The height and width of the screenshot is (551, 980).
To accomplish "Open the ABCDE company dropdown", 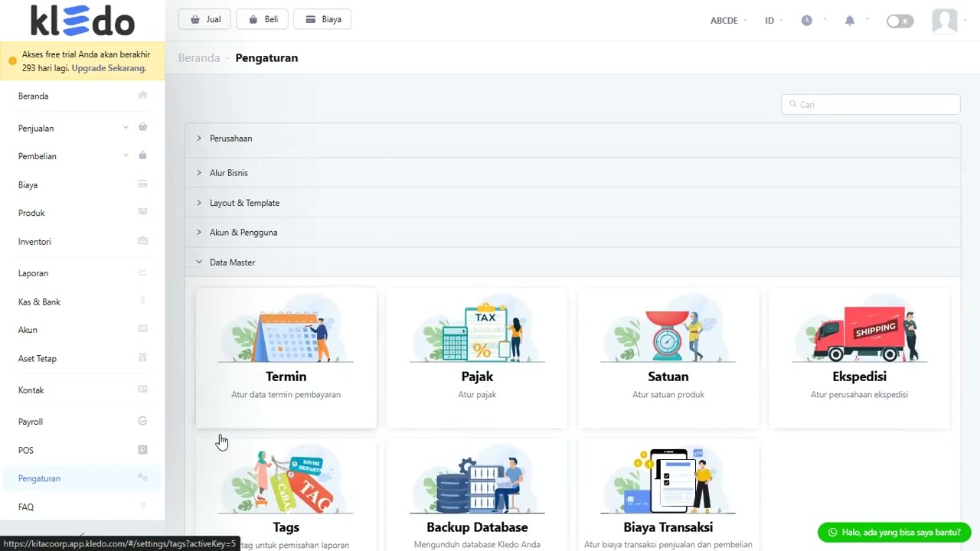I will (x=728, y=21).
